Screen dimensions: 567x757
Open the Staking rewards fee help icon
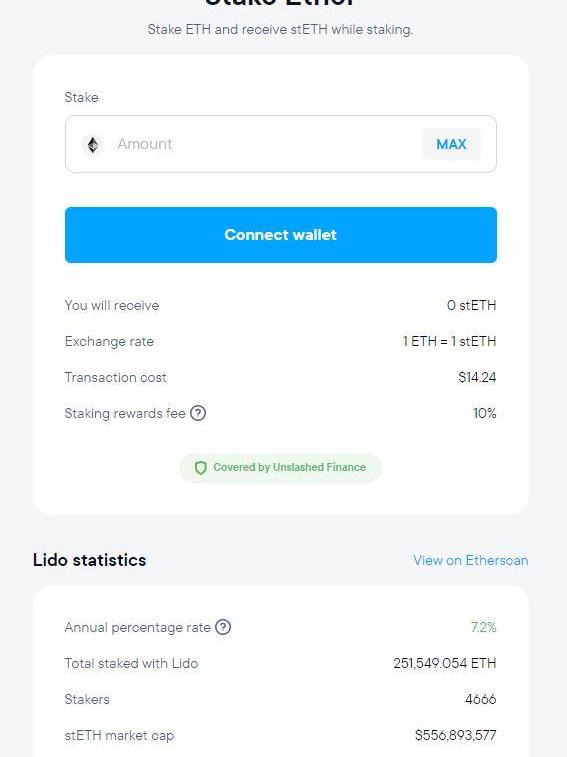(x=198, y=413)
